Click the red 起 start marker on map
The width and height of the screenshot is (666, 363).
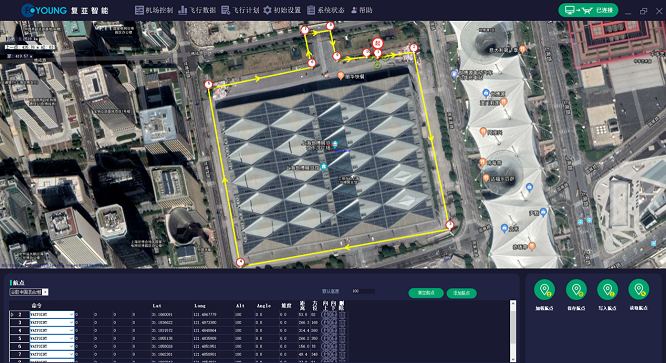(x=377, y=43)
